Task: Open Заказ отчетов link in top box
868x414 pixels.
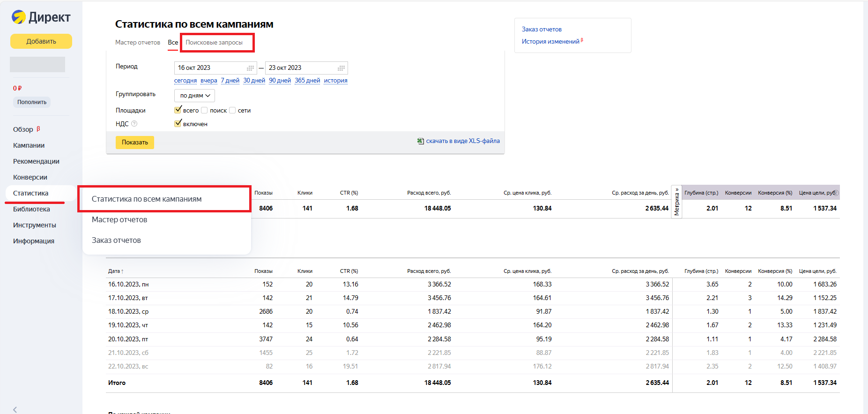Action: pyautogui.click(x=542, y=29)
